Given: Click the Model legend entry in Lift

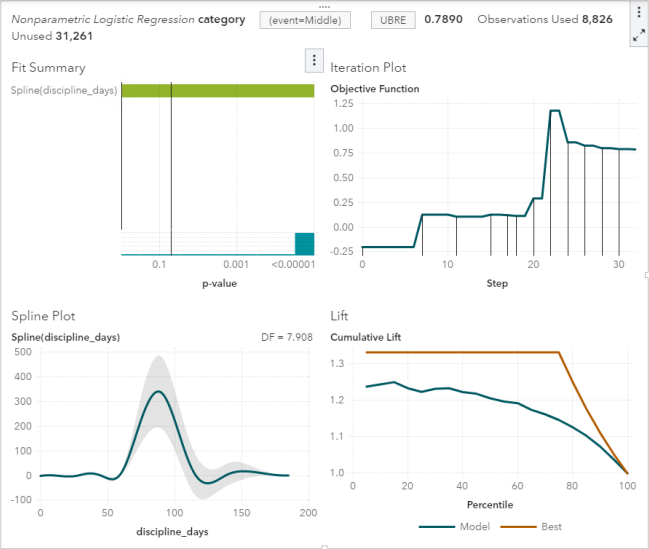Looking at the screenshot, I should coord(475,526).
